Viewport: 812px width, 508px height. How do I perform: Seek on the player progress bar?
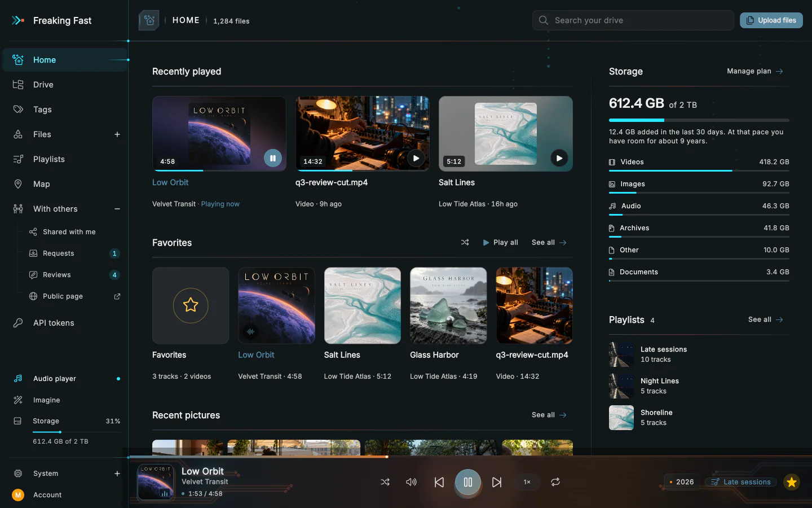click(470, 457)
